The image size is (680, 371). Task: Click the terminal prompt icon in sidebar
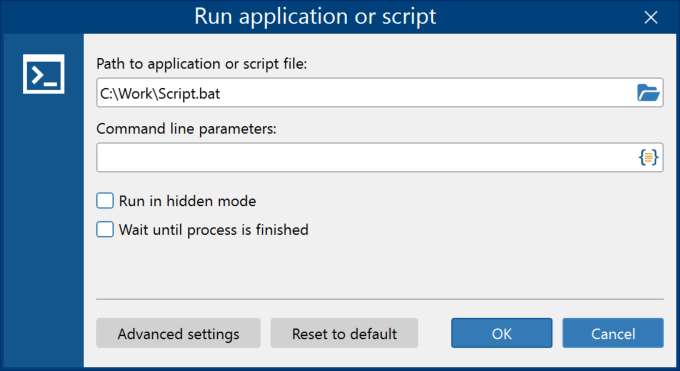pos(44,74)
